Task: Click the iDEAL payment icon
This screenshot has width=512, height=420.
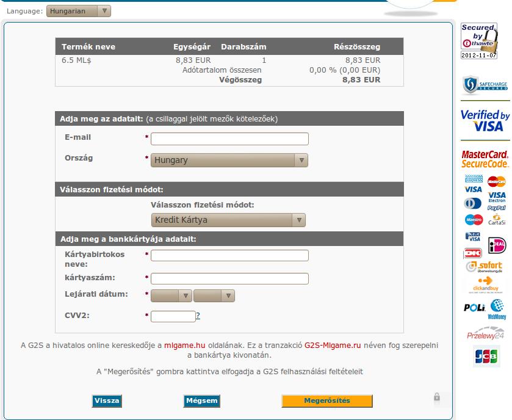Action: [497, 245]
